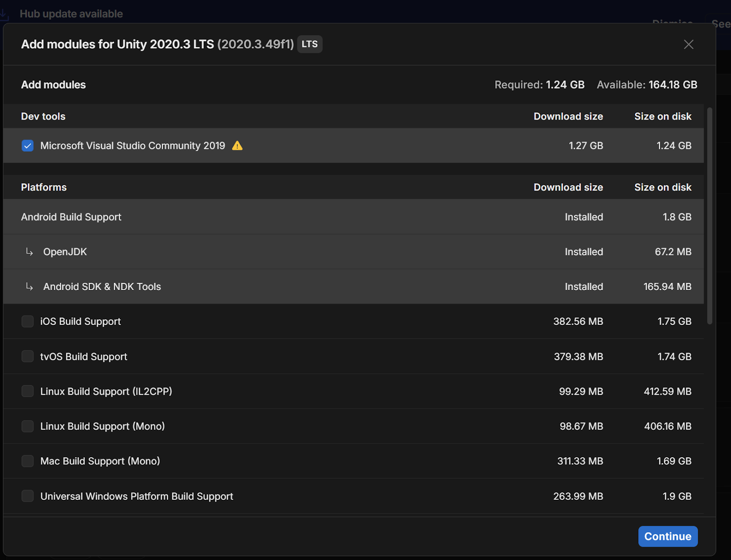Viewport: 731px width, 560px height.
Task: Click the Dev tools section header
Action: (43, 116)
